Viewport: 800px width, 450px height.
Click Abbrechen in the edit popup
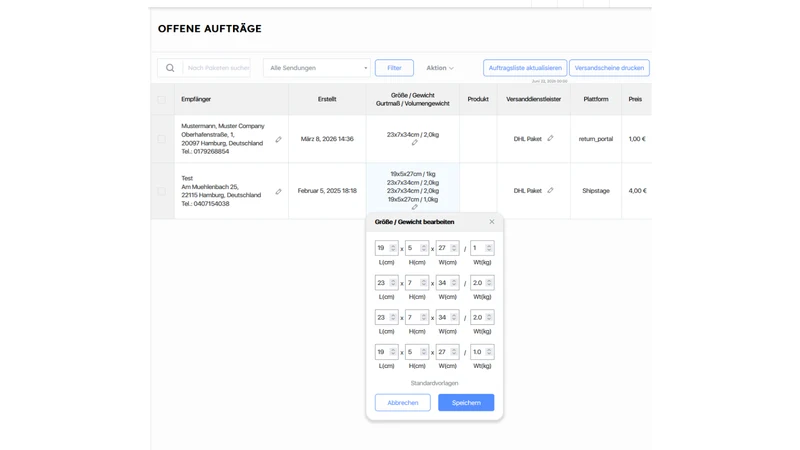[x=403, y=403]
